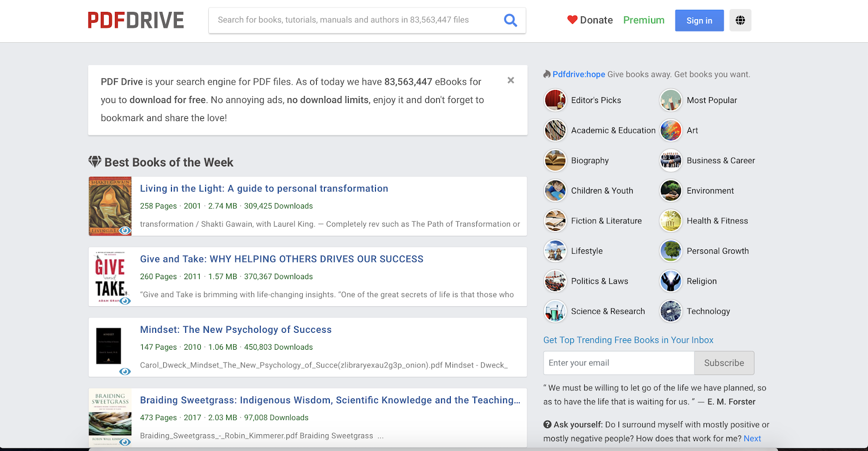Choose the Lifestyle category icon
The image size is (868, 451).
(555, 251)
